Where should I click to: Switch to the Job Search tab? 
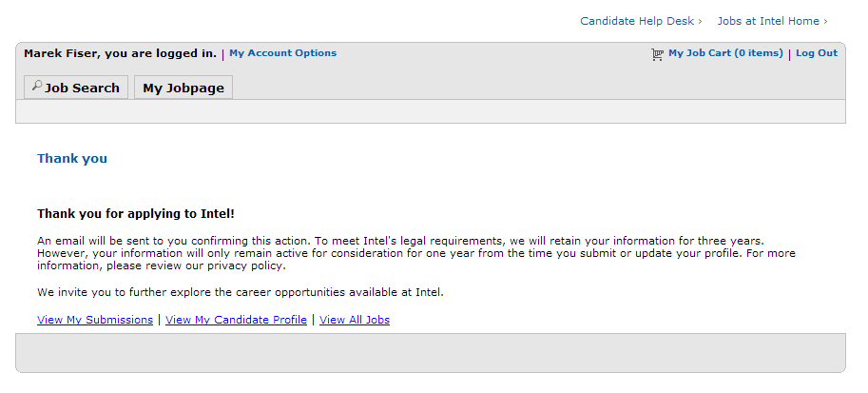click(x=77, y=88)
